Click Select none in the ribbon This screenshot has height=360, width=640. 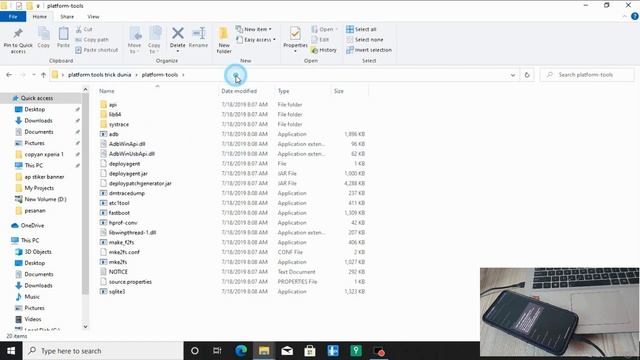tap(364, 40)
